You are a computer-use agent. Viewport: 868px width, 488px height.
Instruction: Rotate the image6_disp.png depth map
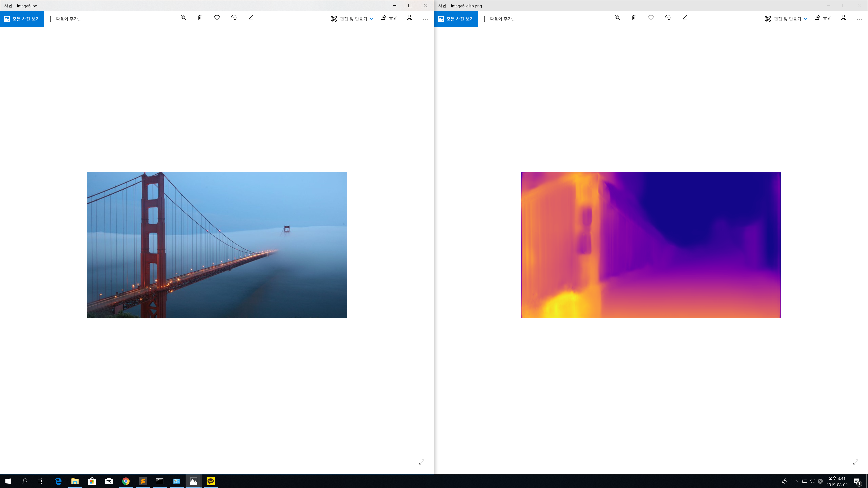(x=668, y=18)
